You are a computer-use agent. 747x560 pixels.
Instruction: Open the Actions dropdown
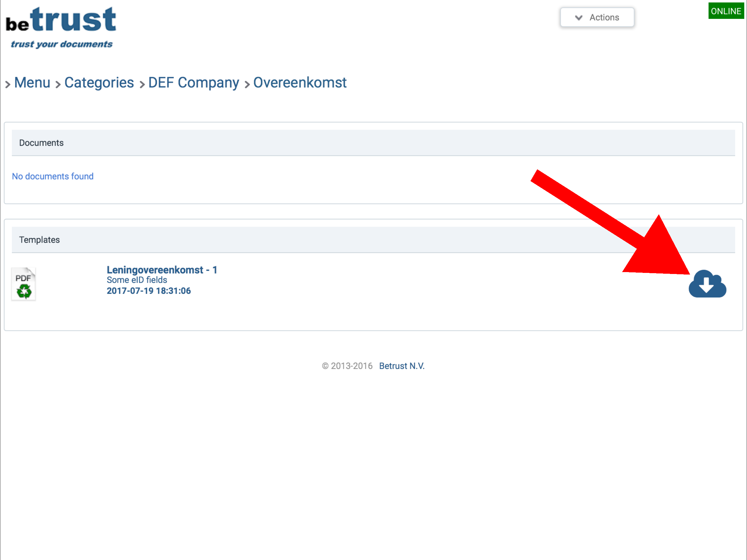pos(597,17)
